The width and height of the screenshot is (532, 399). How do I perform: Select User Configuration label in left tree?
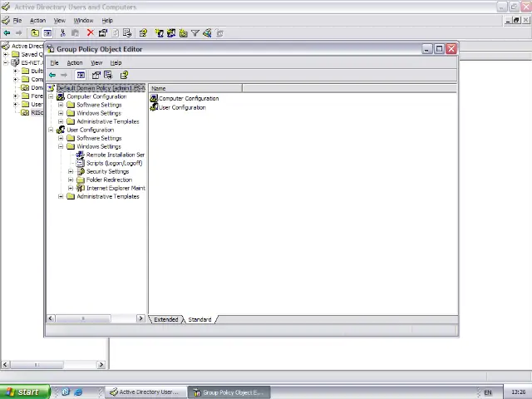[x=91, y=130]
